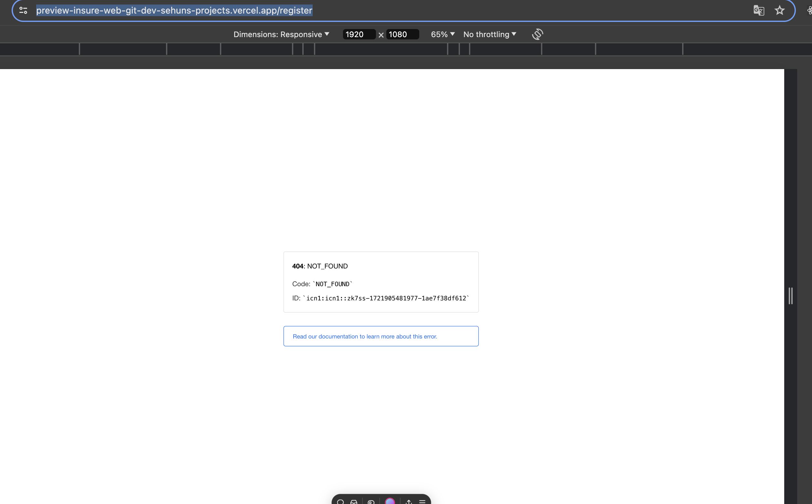Click the URL address bar
This screenshot has width=812, height=504.
coord(400,10)
